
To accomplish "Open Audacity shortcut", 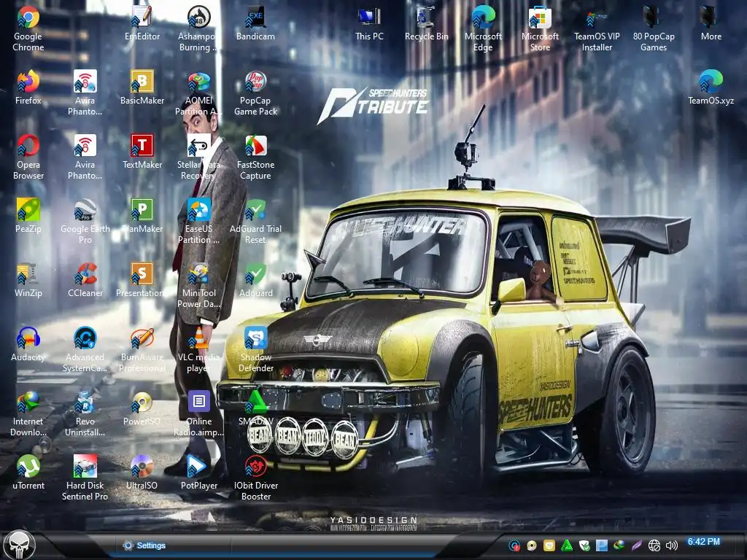I will point(28,344).
